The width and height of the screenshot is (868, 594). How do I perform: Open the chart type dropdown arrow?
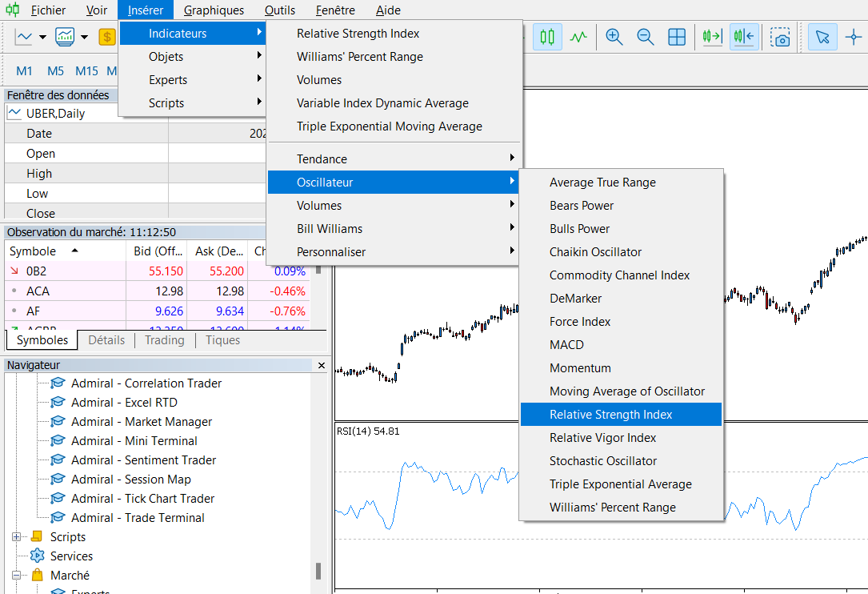pyautogui.click(x=42, y=37)
